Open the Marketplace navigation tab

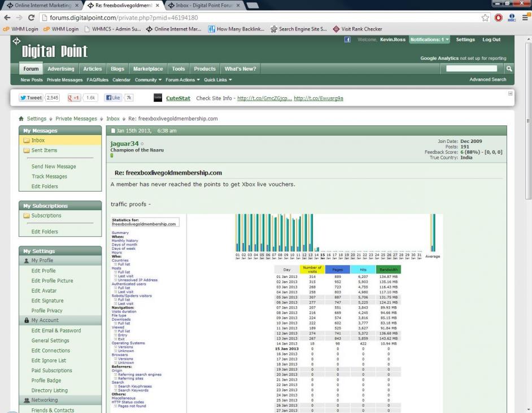[x=148, y=69]
